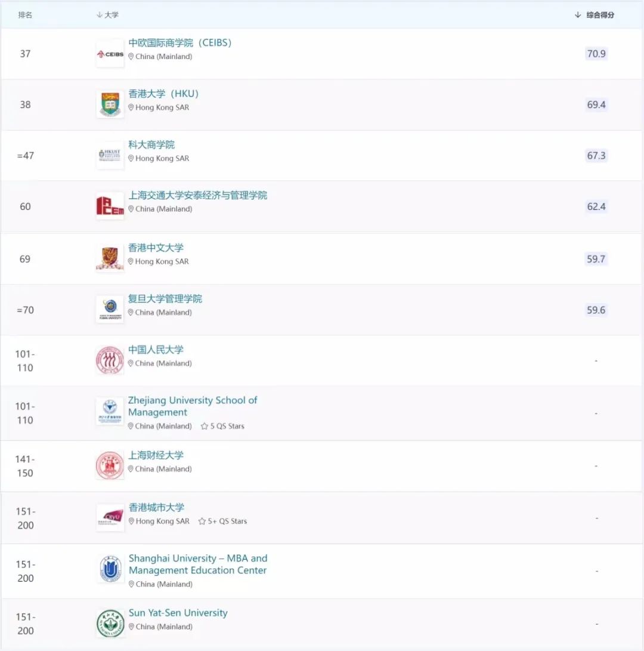Open 中欧国际商学院（CEIBS）link
This screenshot has width=644, height=651.
[x=180, y=43]
